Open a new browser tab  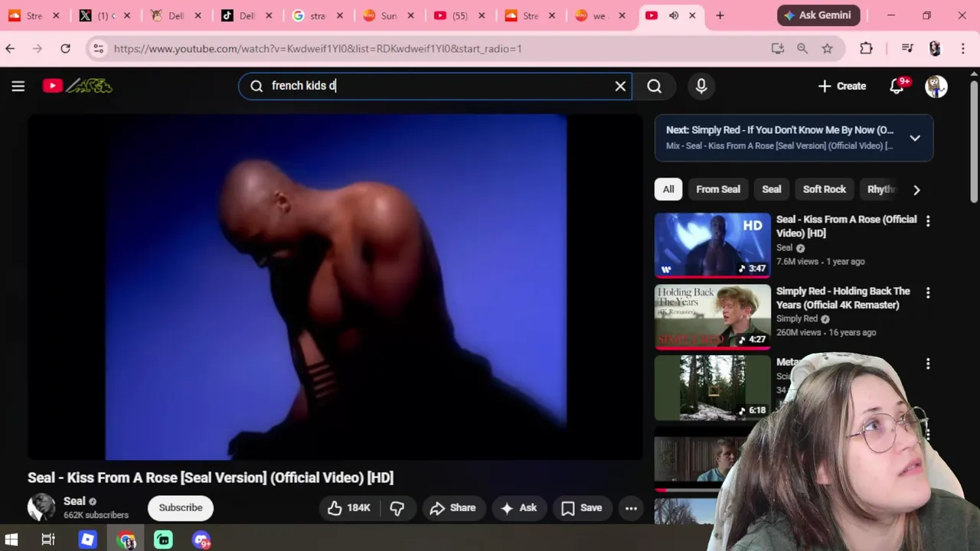pyautogui.click(x=720, y=15)
